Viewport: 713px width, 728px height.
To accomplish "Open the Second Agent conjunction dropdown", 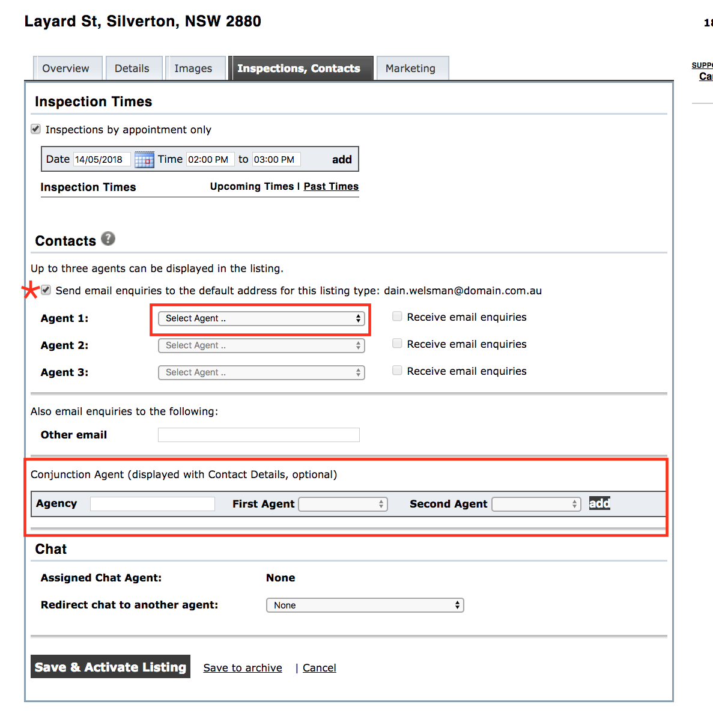I will [536, 505].
